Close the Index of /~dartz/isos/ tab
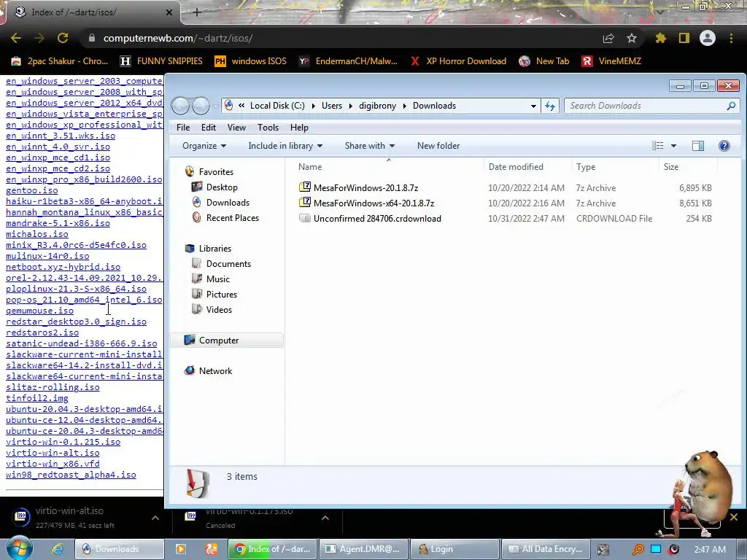The width and height of the screenshot is (747, 560). [x=169, y=12]
